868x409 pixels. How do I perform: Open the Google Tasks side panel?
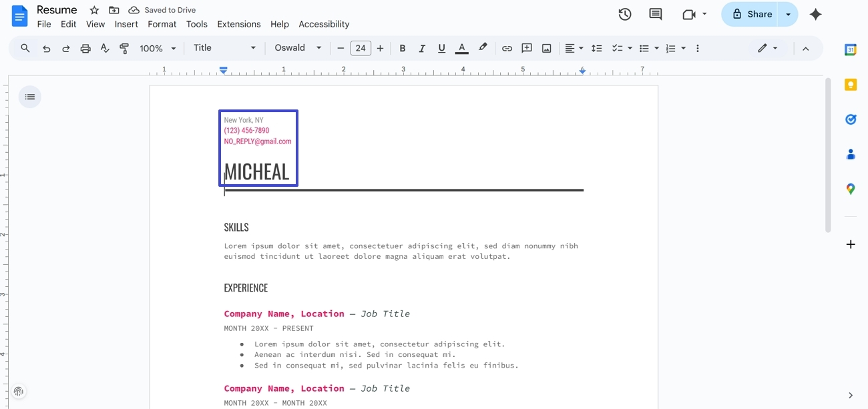coord(850,119)
